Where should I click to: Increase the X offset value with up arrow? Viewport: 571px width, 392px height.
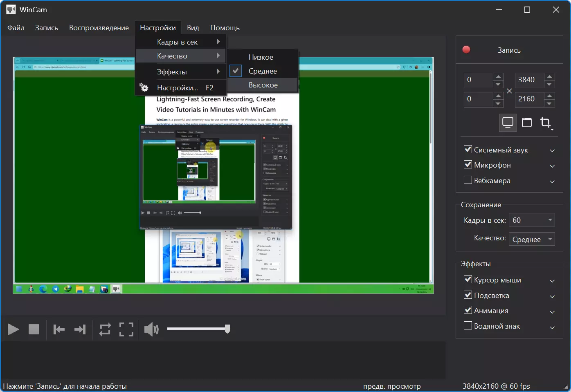pyautogui.click(x=498, y=76)
